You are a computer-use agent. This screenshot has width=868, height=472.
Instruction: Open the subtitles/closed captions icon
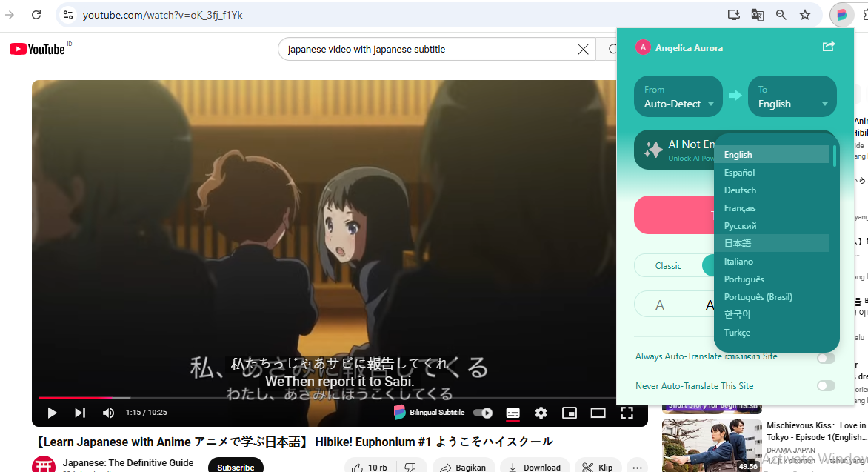513,413
